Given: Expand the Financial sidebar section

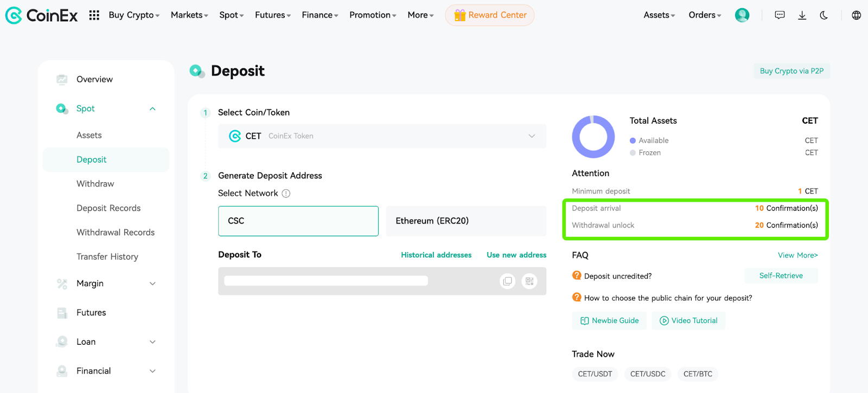Looking at the screenshot, I should [x=152, y=371].
